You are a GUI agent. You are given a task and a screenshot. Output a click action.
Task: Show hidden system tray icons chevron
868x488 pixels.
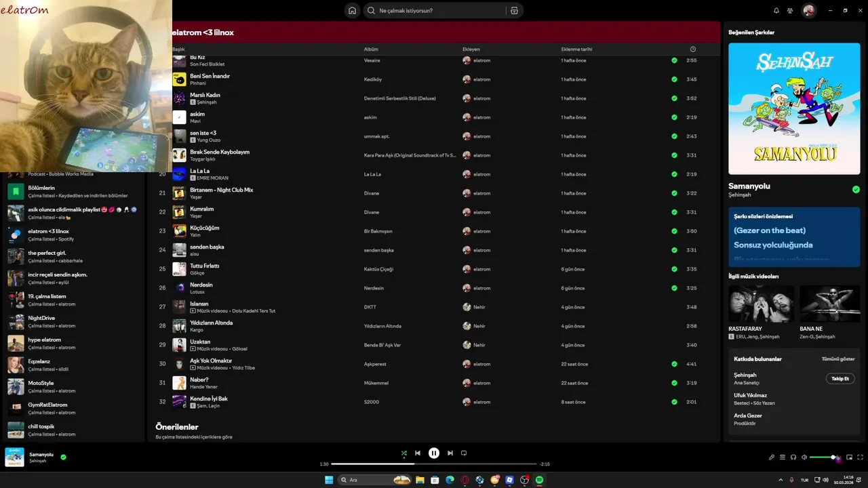pyautogui.click(x=781, y=480)
